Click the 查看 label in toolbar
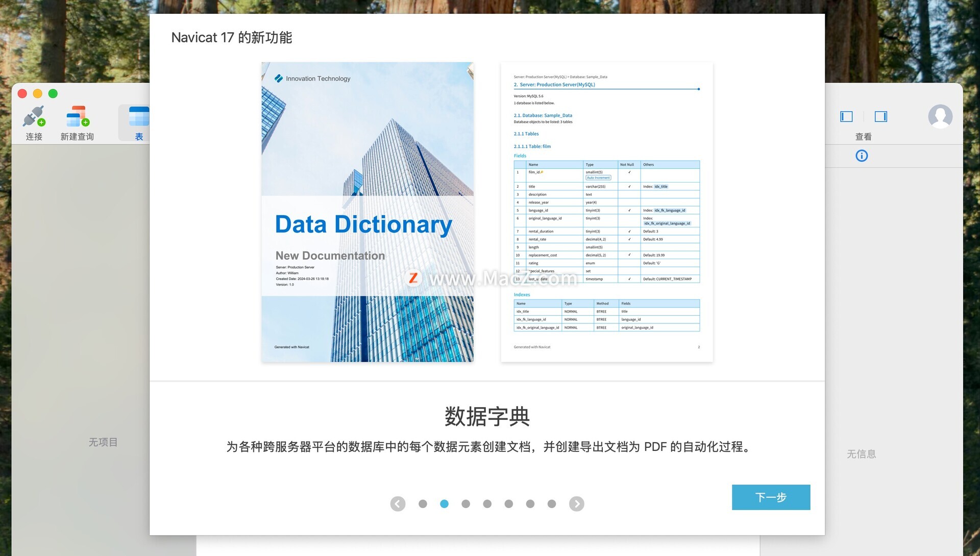The height and width of the screenshot is (556, 980). pos(864,137)
